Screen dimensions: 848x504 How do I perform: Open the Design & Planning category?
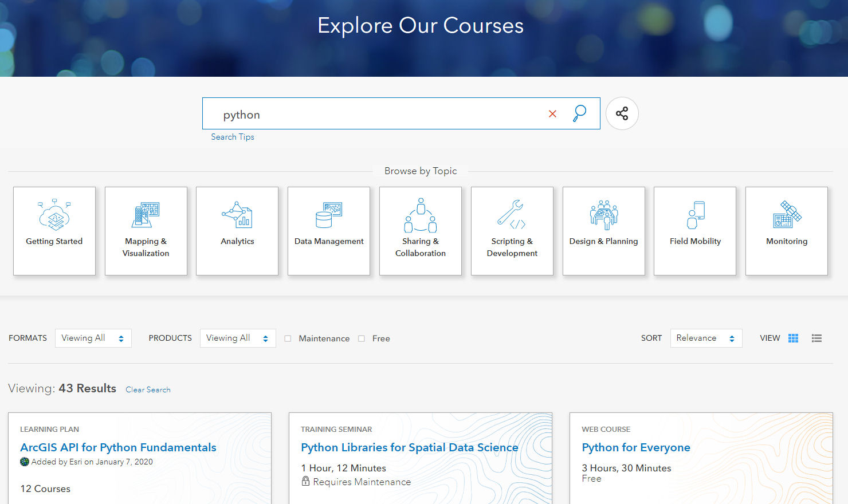[x=603, y=231]
